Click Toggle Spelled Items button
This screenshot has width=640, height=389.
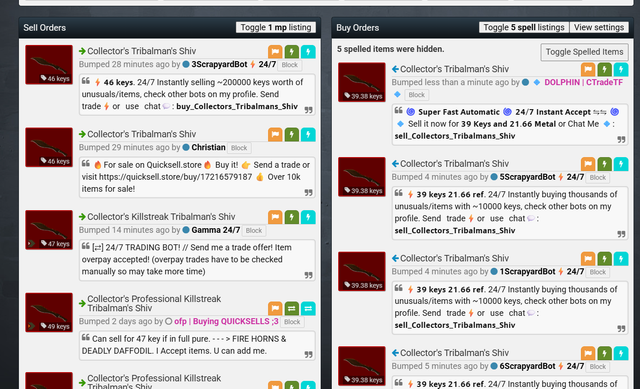[584, 52]
